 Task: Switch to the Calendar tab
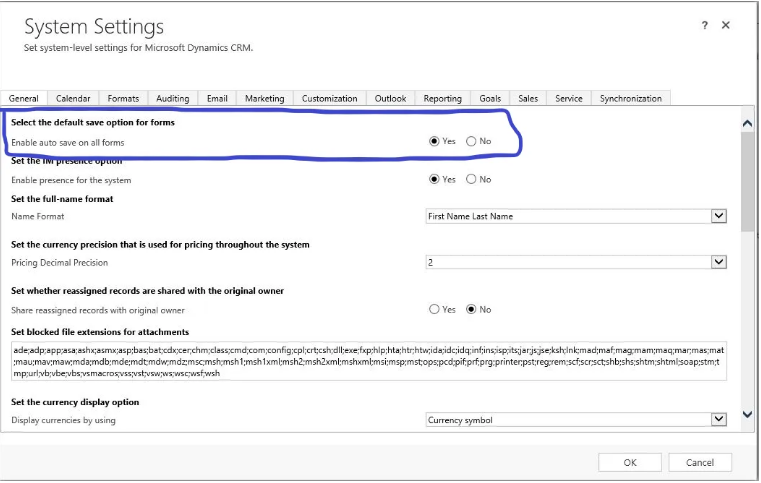(x=73, y=98)
